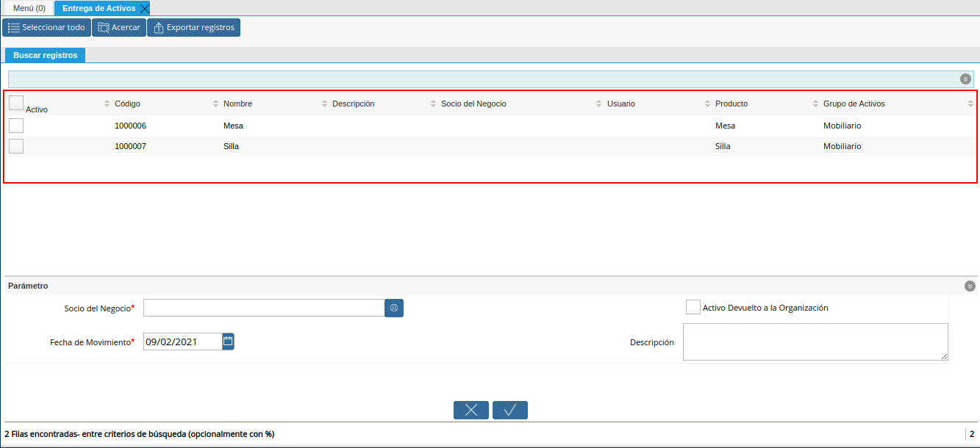This screenshot has width=980, height=448.
Task: Sort by Nombre column
Action: click(237, 104)
